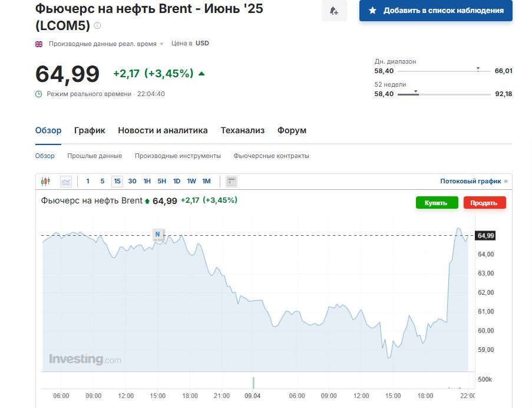Add Brent futures to watchlist
Screen dimensions: 532x408
435,11
